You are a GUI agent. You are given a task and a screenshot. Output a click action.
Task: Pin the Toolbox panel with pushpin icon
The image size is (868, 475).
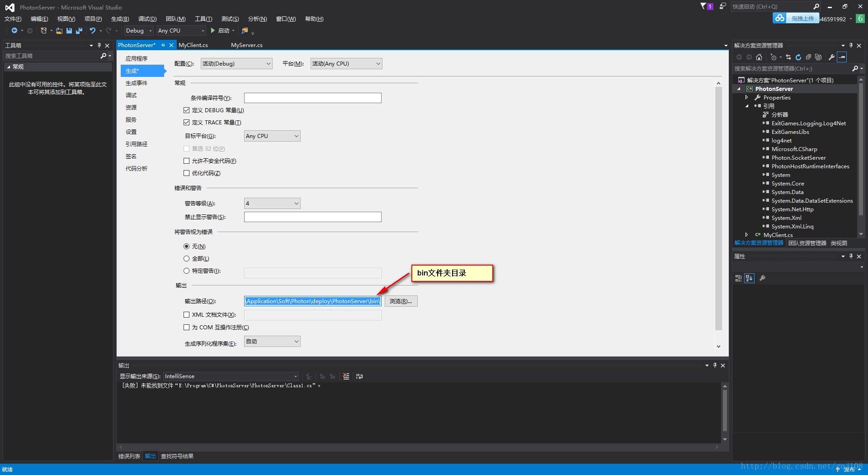[x=99, y=45]
